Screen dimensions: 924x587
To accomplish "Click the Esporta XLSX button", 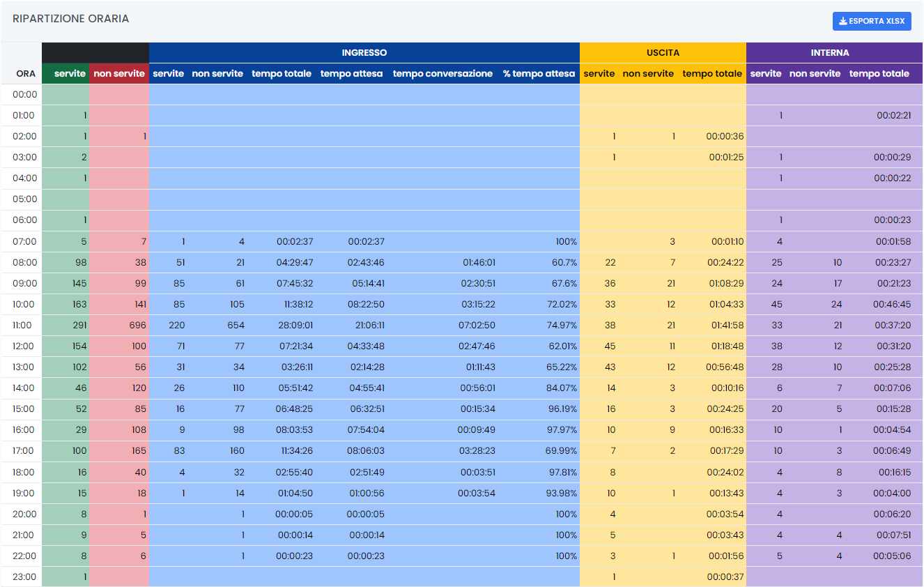I will (x=872, y=21).
